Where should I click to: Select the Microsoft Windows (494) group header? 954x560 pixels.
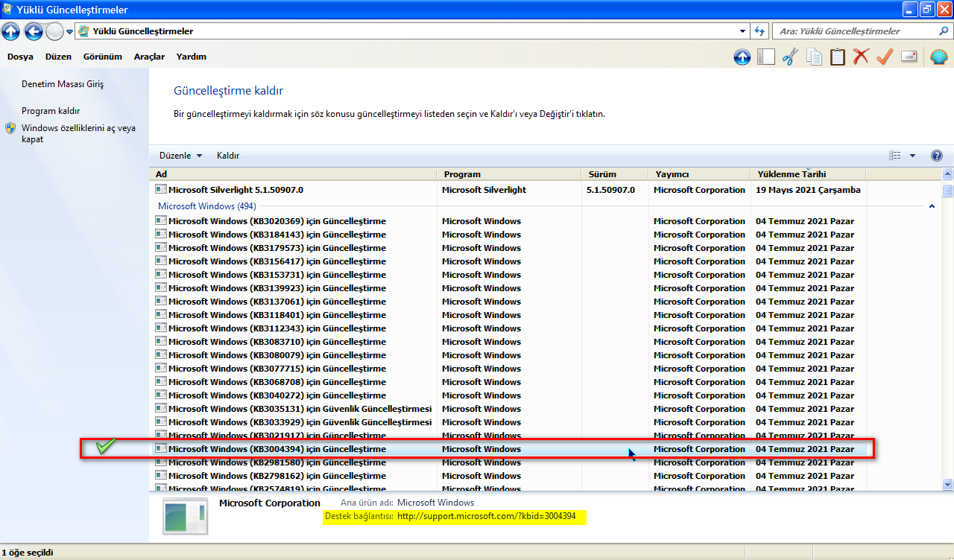(207, 206)
